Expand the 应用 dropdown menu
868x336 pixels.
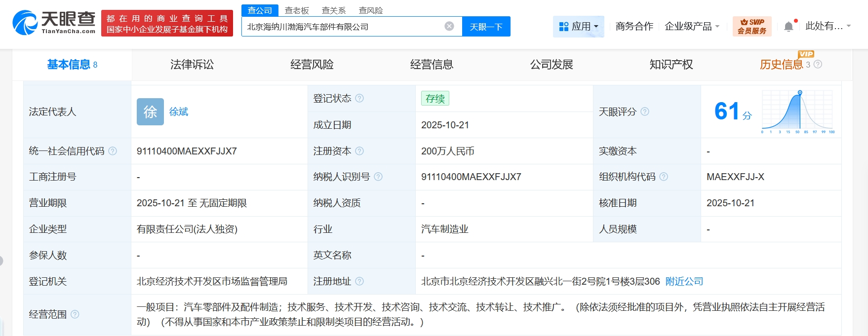pyautogui.click(x=578, y=27)
